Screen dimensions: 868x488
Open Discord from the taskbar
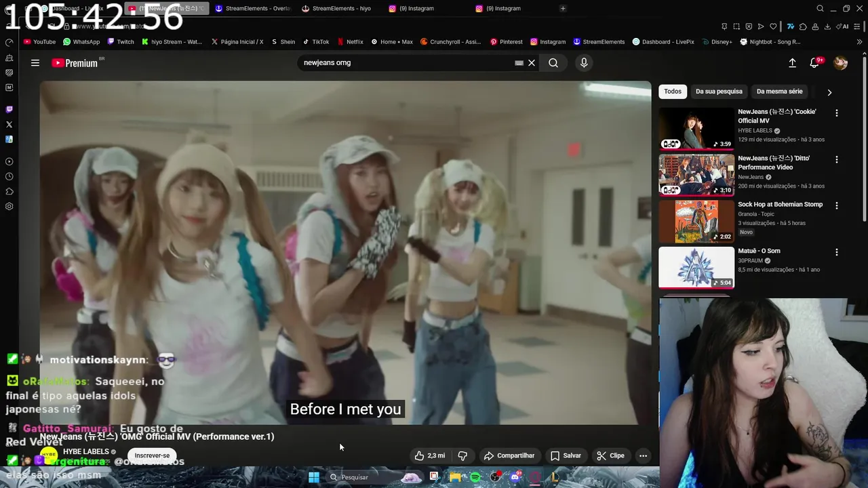[515, 477]
